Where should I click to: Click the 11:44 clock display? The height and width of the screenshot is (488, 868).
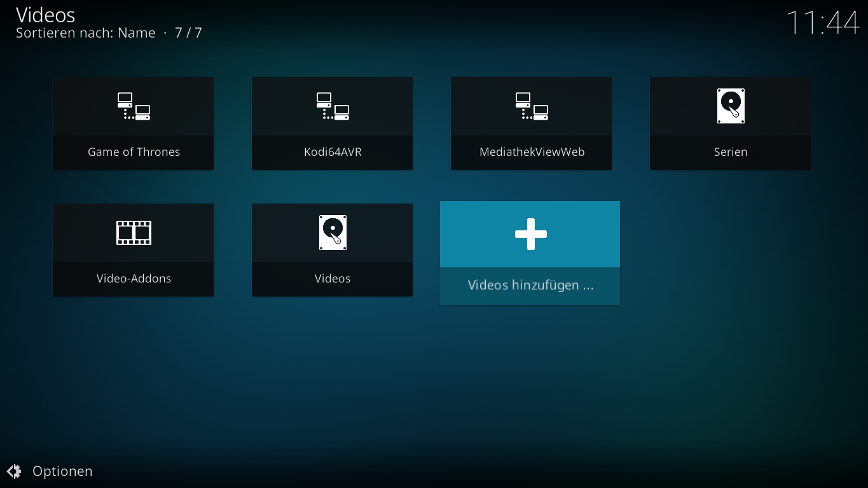823,23
